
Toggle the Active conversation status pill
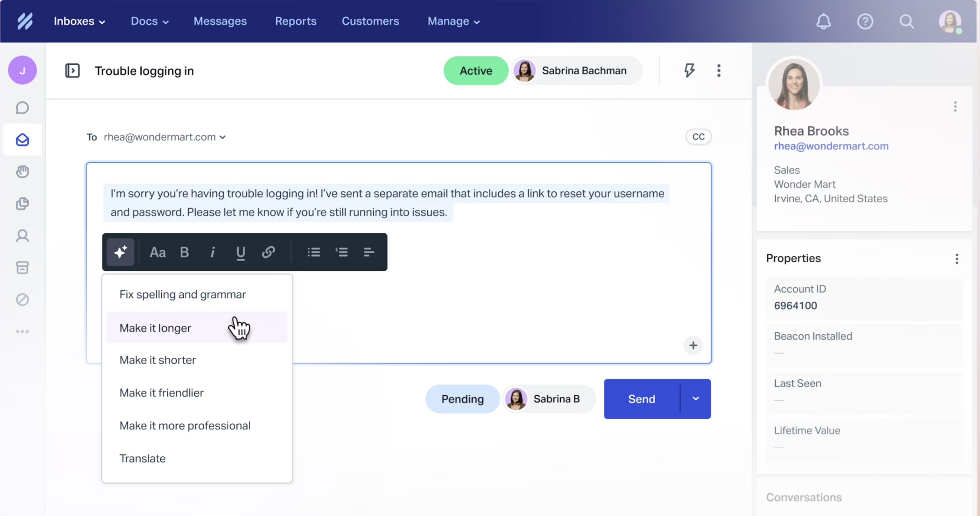click(x=475, y=70)
